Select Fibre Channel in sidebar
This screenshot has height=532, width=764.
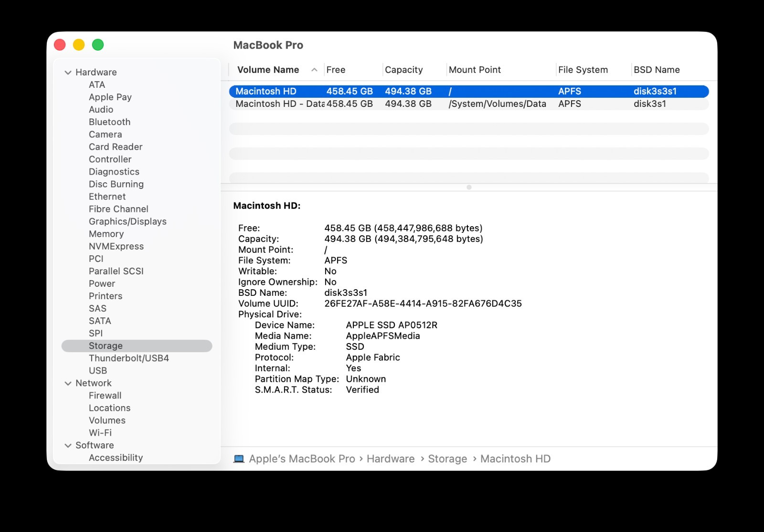[118, 209]
